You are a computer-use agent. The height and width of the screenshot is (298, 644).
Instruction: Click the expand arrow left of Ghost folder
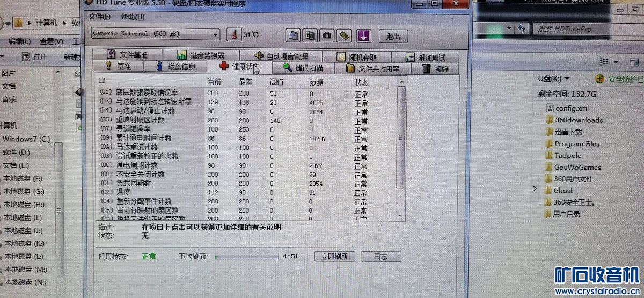tap(535, 189)
